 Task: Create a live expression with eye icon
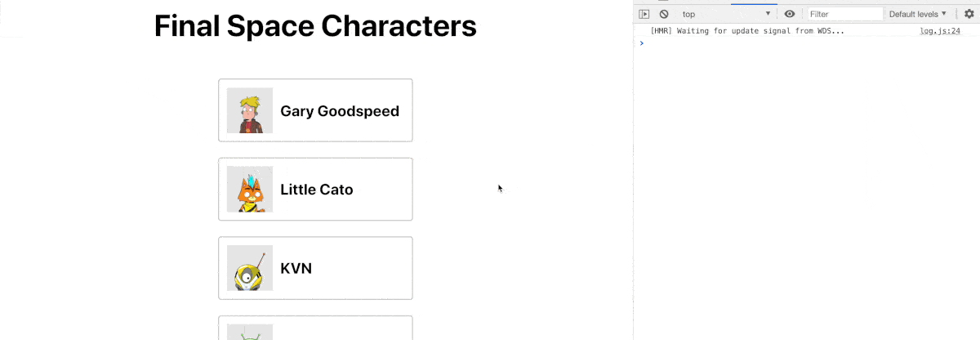coord(789,14)
